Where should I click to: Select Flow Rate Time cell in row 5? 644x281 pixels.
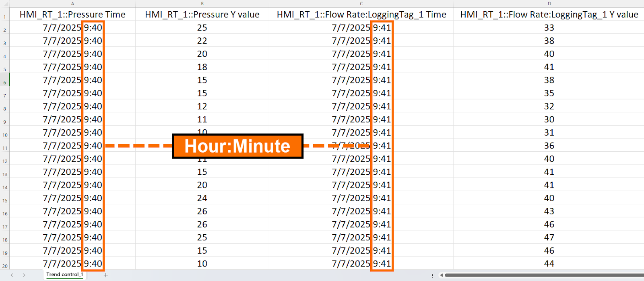pos(361,67)
